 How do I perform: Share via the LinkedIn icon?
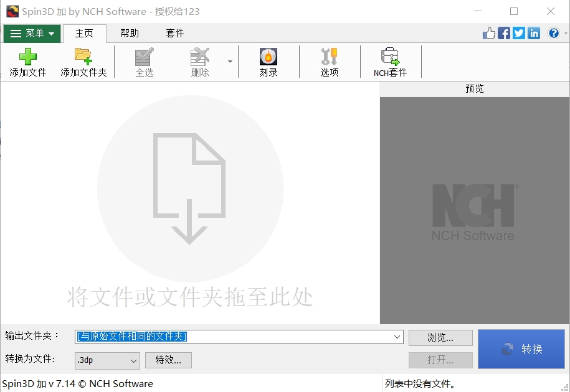click(x=534, y=34)
